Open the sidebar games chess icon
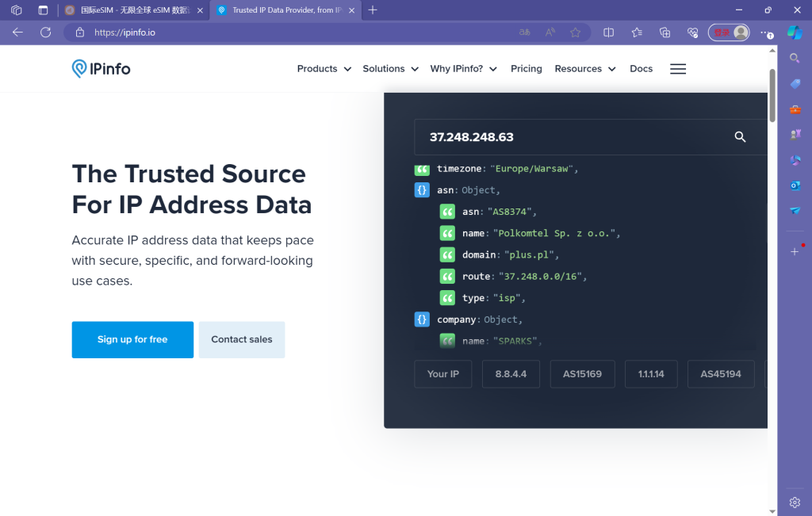The width and height of the screenshot is (812, 516). (x=795, y=135)
